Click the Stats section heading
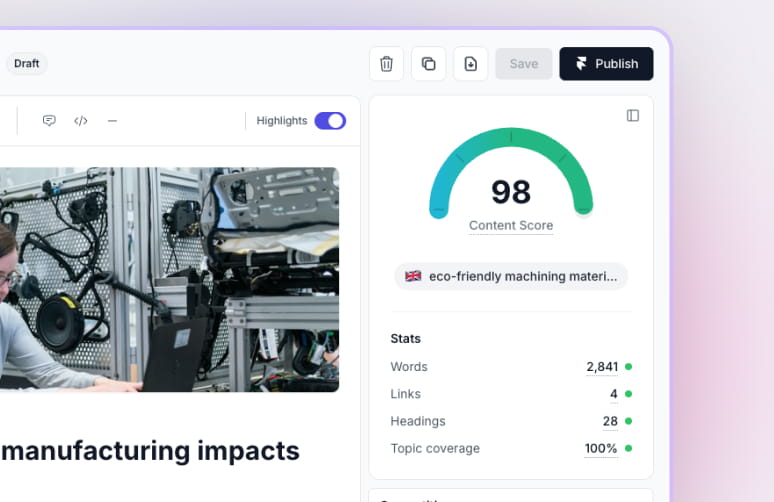The height and width of the screenshot is (502, 774). point(405,339)
